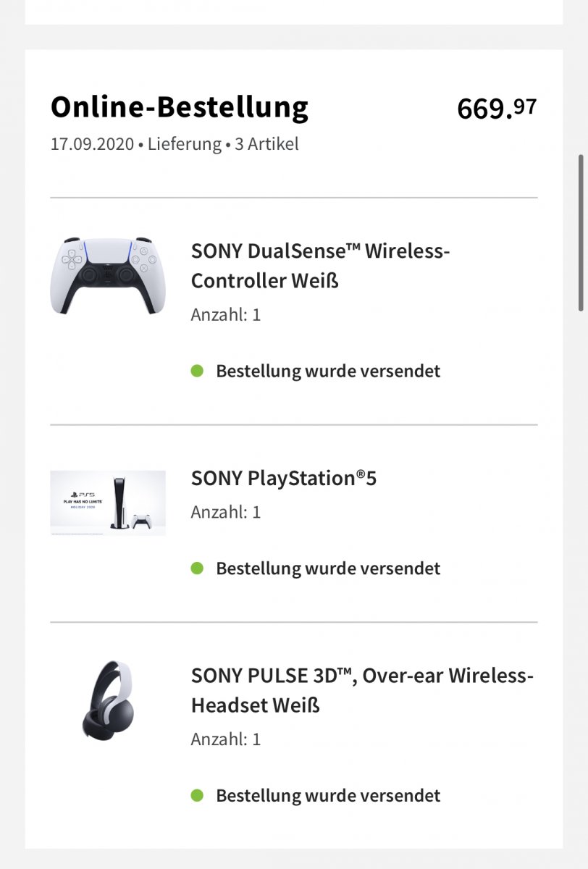
Task: Click the green status dot for PlayStation 5
Action: click(x=197, y=568)
